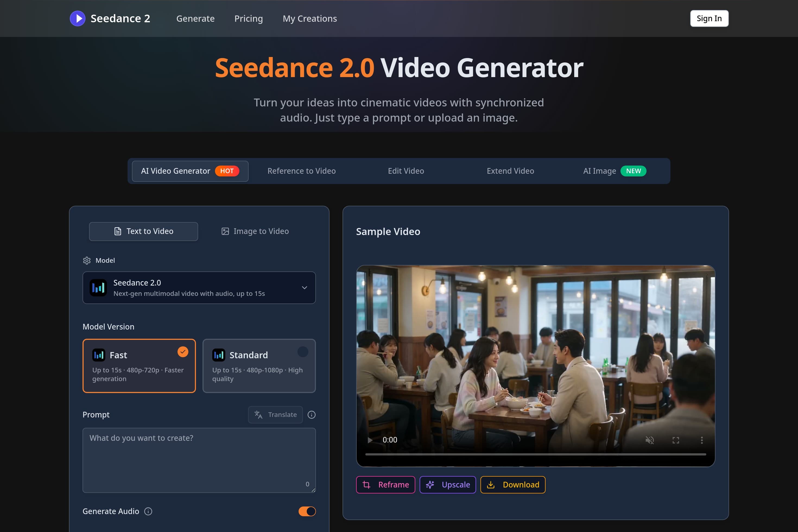This screenshot has height=532, width=798.
Task: Click the Fast version bars icon
Action: tap(99, 355)
